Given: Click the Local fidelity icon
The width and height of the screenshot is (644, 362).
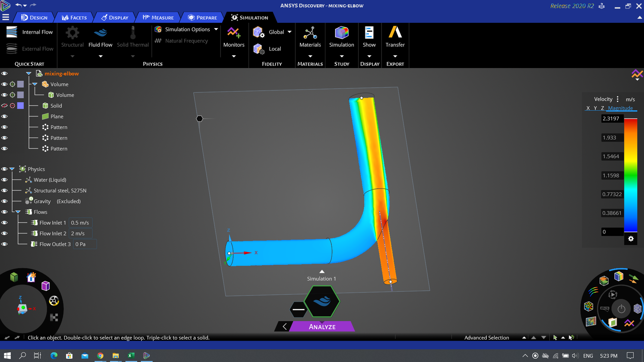Looking at the screenshot, I should click(258, 49).
